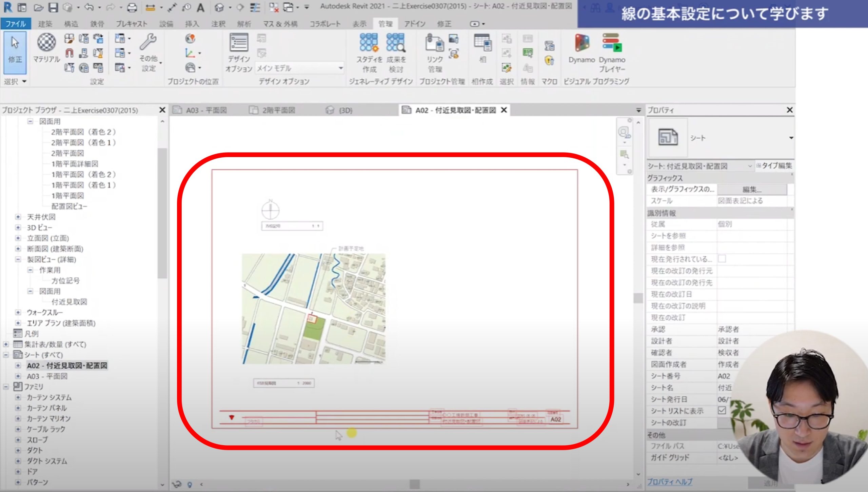This screenshot has width=868, height=492.
Task: Open the プロパティ ヘルプ link
Action: click(670, 481)
